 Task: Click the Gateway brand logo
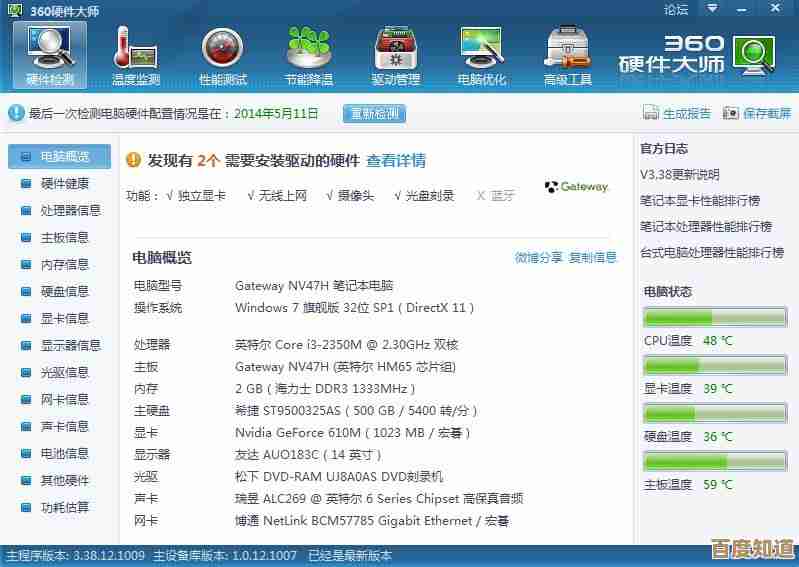[x=576, y=187]
